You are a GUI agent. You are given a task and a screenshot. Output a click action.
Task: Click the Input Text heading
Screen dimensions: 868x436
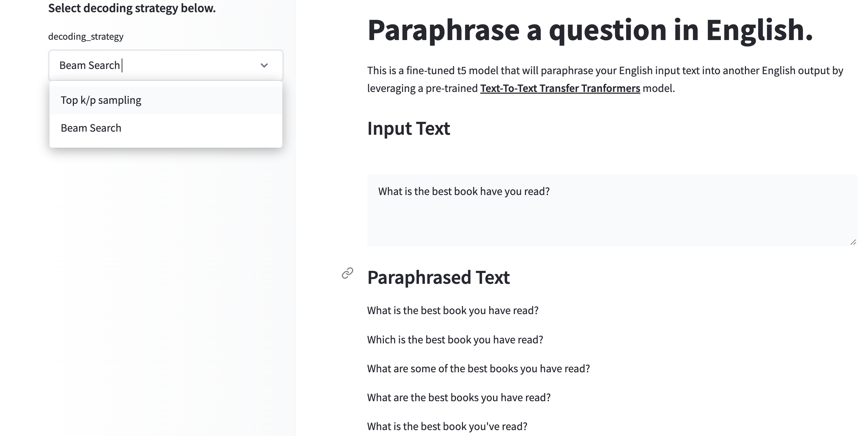(x=409, y=129)
